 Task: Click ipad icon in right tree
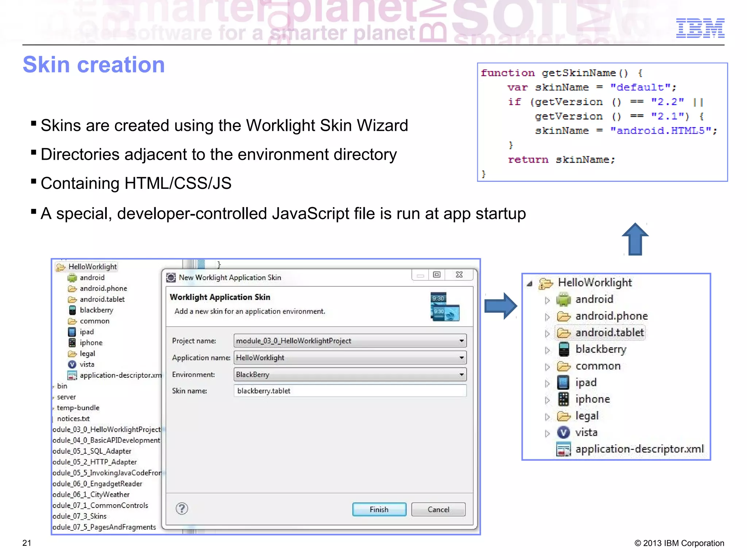pyautogui.click(x=564, y=382)
